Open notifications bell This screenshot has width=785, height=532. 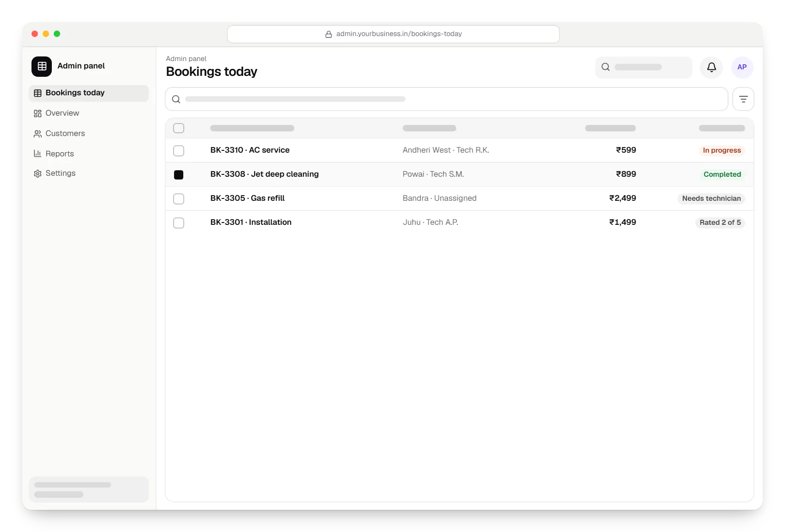[711, 67]
